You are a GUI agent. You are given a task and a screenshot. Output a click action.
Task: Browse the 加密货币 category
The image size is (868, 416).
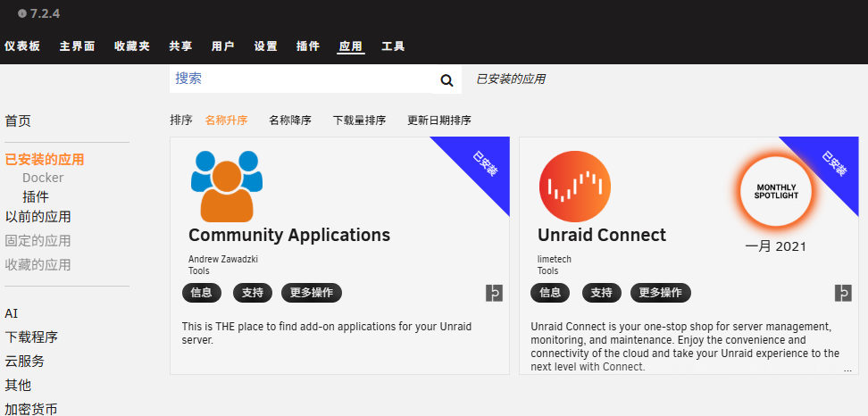[31, 410]
